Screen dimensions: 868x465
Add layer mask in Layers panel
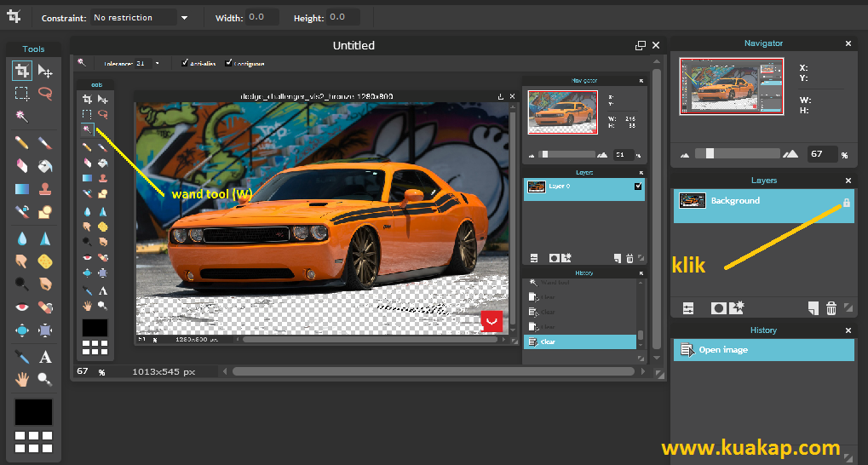point(719,308)
